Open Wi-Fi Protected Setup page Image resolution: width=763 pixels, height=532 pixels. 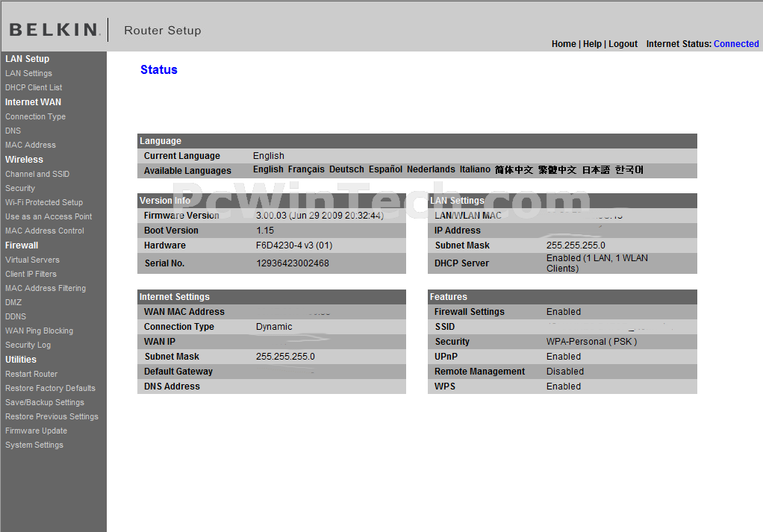[x=44, y=202]
